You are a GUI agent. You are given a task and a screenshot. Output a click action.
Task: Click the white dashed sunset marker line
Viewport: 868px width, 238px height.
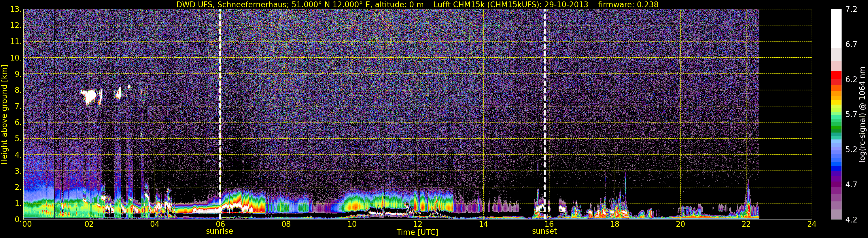click(544, 114)
